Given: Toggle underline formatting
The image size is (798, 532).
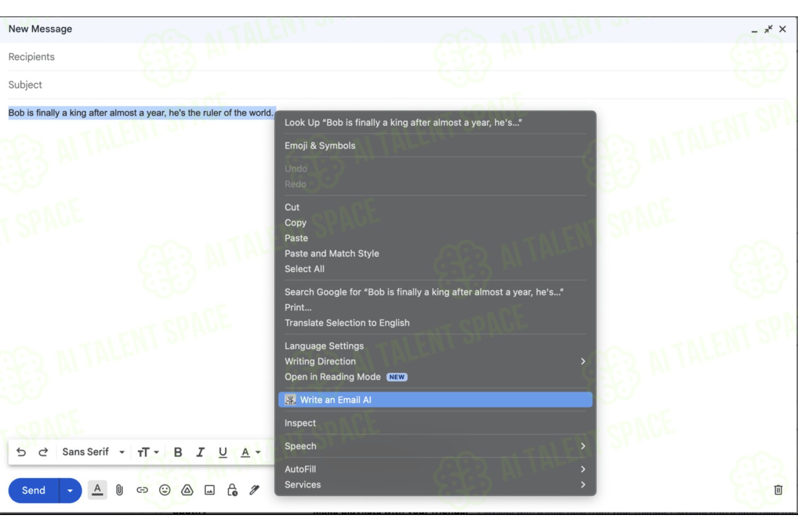Looking at the screenshot, I should click(x=223, y=452).
